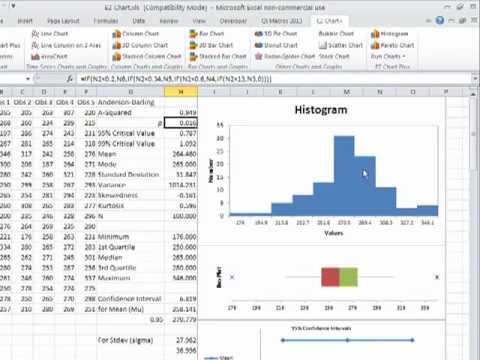Open Excel Help question mark icon
Viewport: 480px width, 360px height.
click(x=440, y=21)
